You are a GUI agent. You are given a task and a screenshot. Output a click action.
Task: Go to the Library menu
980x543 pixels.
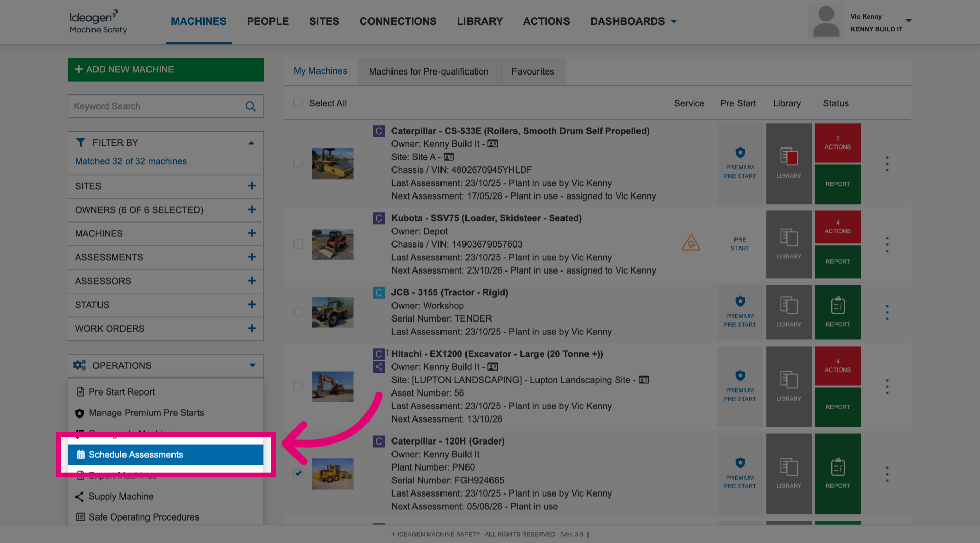pos(480,21)
